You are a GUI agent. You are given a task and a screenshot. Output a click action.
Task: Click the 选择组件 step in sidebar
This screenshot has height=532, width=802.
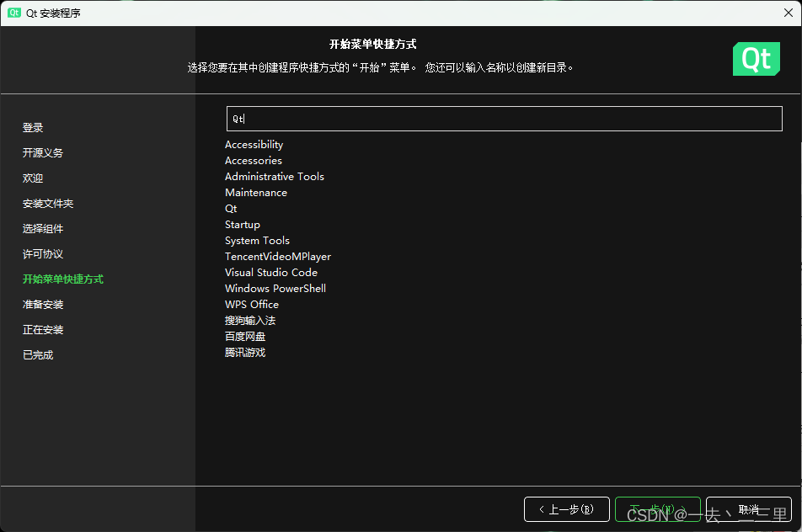click(x=43, y=228)
